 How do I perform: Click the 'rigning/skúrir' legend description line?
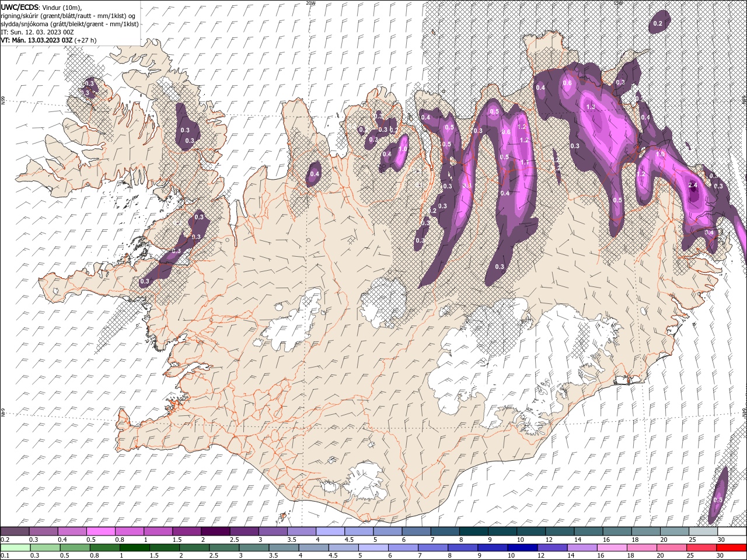point(69,15)
